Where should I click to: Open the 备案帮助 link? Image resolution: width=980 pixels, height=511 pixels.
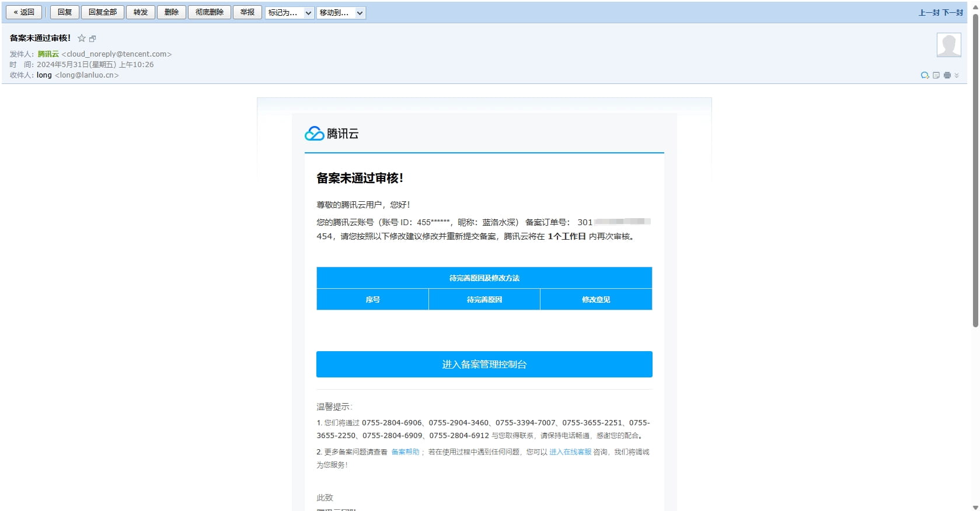point(405,452)
